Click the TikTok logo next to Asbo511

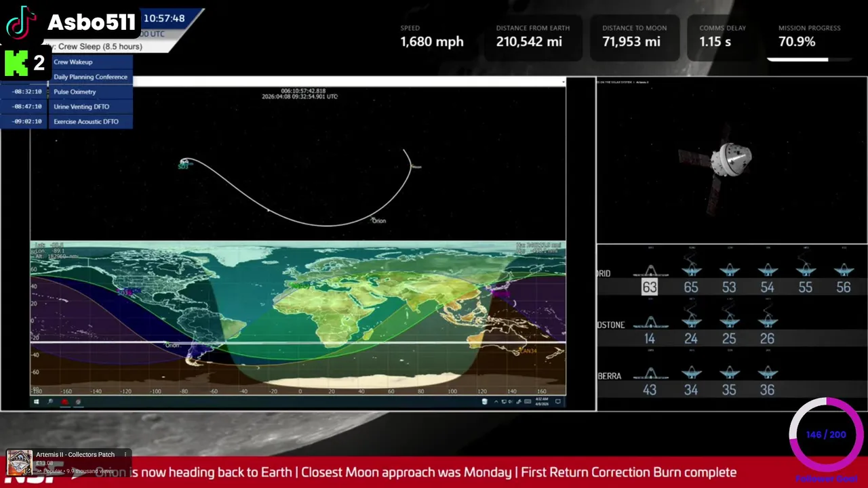click(x=22, y=22)
